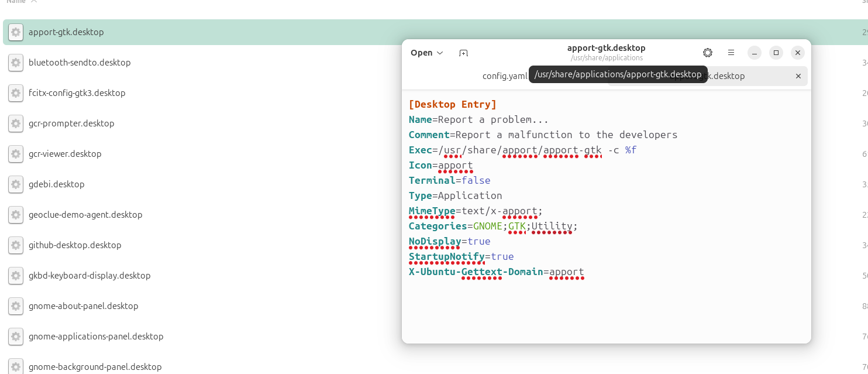
Task: Click the Name=Report a problem... line
Action: [x=479, y=119]
